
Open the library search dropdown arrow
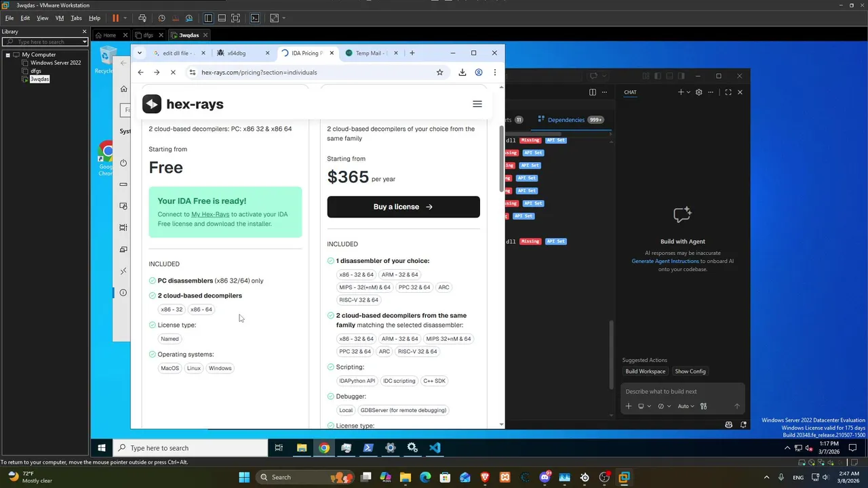click(84, 42)
